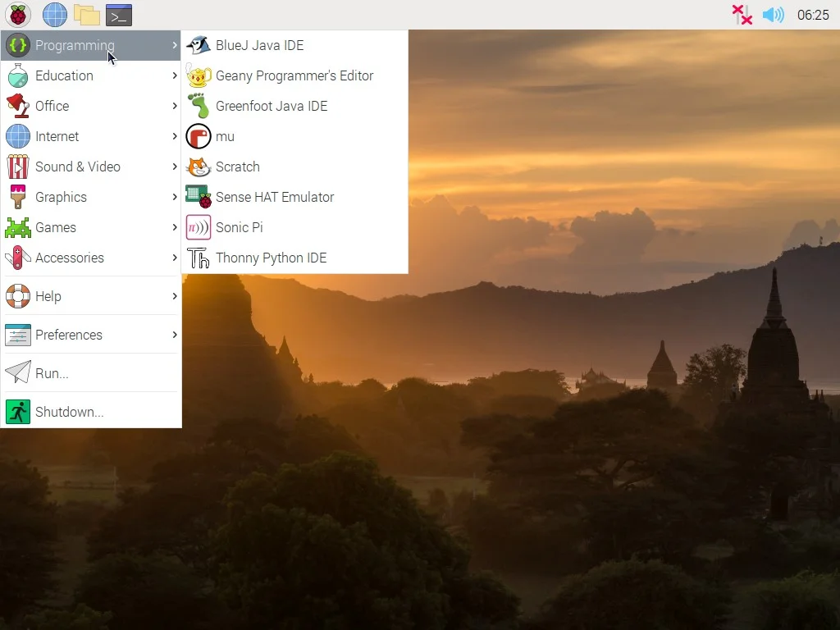
Task: Click the Thonny Th icon
Action: coord(199,258)
